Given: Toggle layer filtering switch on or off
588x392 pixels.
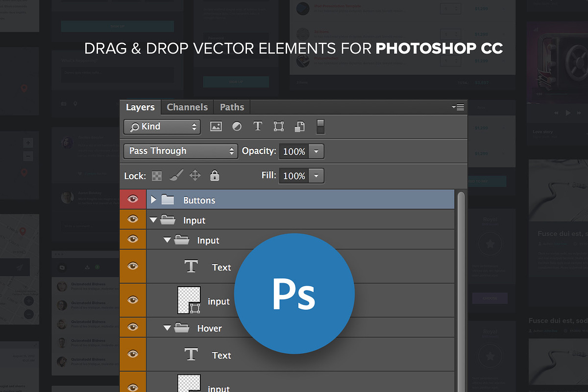Looking at the screenshot, I should click(320, 126).
